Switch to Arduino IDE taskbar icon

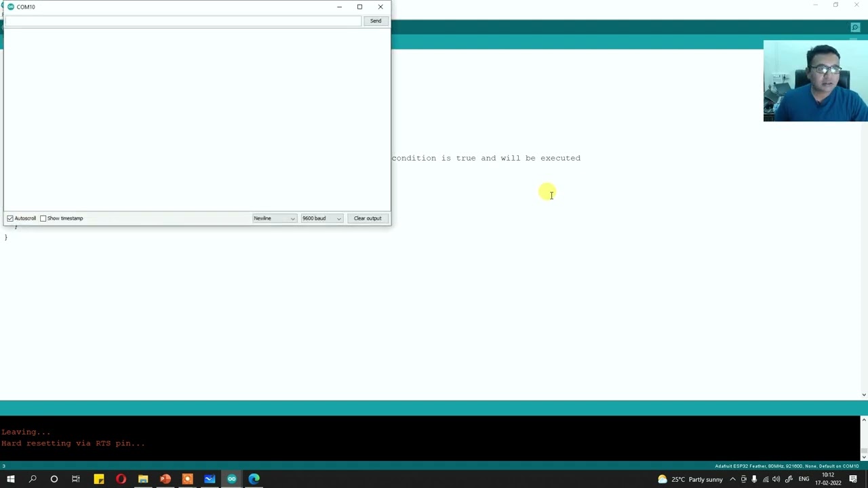(x=232, y=479)
